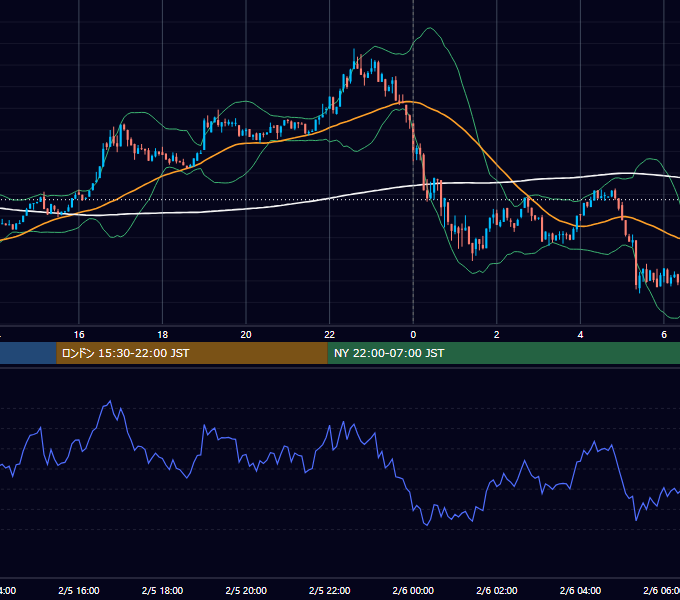This screenshot has height=600, width=680.
Task: Click the 22 hour label on price chart axis
Action: coord(330,335)
